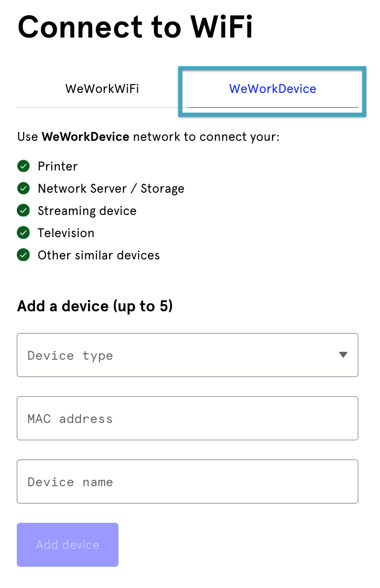Switch to the WeWorkWiFi tab
Viewport: 380px width, 588px height.
click(x=102, y=89)
